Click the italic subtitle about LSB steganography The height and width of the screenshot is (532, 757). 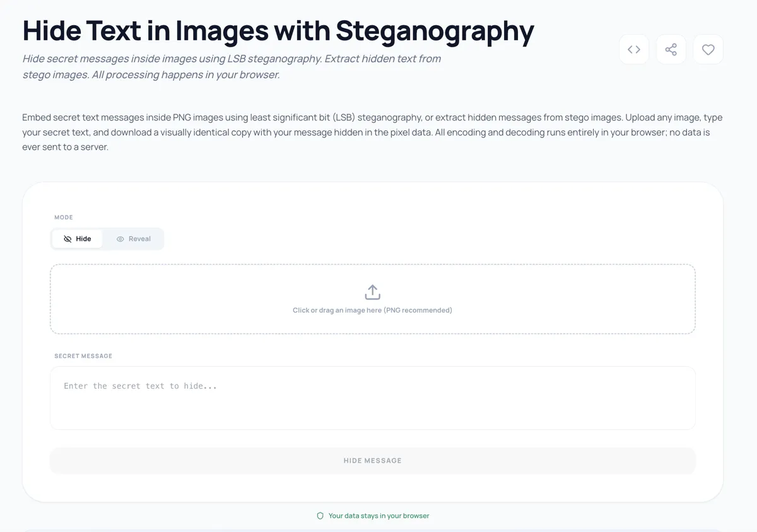[x=232, y=67]
